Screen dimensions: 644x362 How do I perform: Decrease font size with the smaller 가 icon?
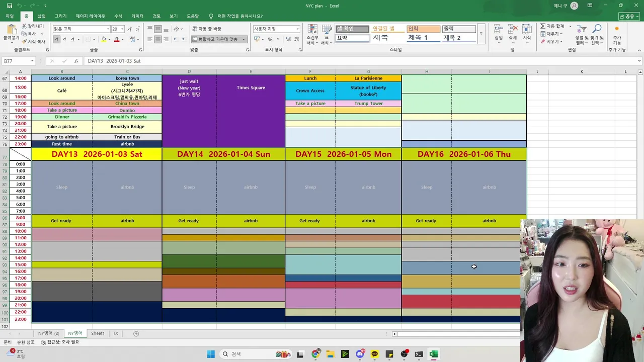pyautogui.click(x=137, y=29)
